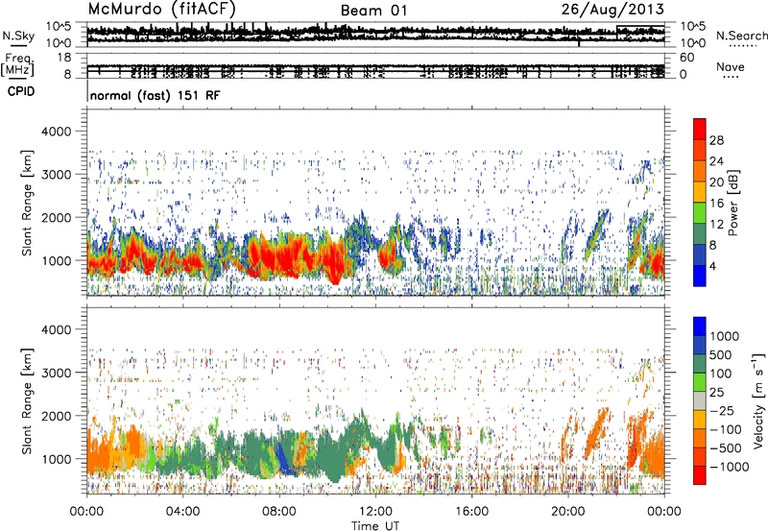
Task: Select the blue top segment of the velocity colorbar
Action: [x=700, y=326]
